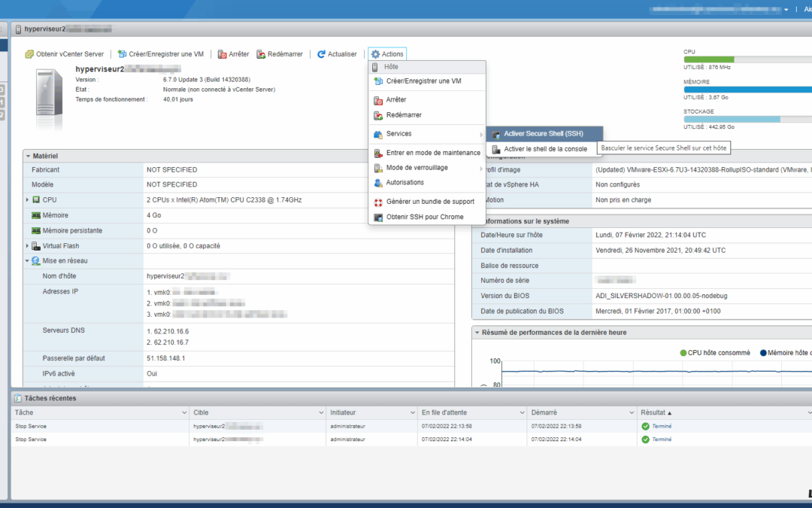
Task: Click the Tâches récentes panel icon
Action: click(18, 398)
